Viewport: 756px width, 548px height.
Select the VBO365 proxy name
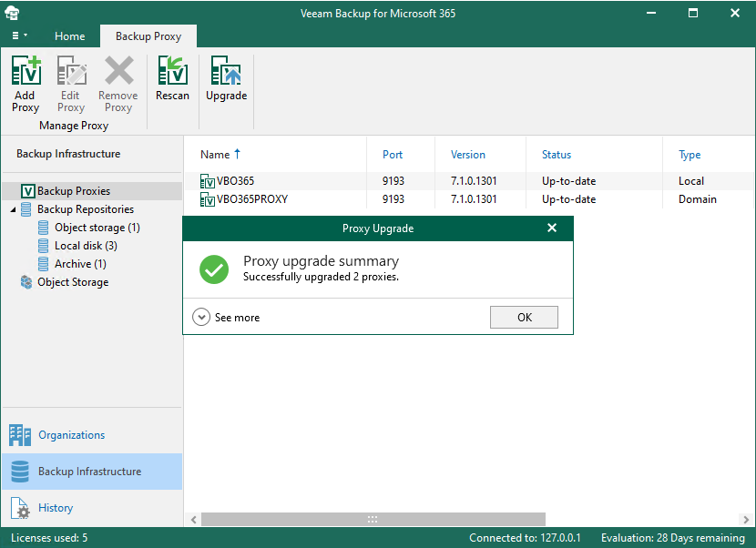pos(235,181)
